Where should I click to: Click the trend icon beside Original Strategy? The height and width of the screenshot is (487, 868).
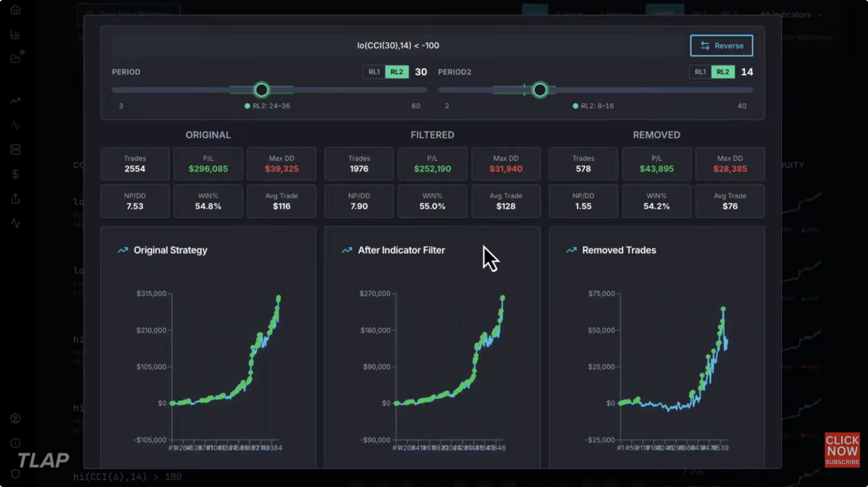(x=122, y=250)
